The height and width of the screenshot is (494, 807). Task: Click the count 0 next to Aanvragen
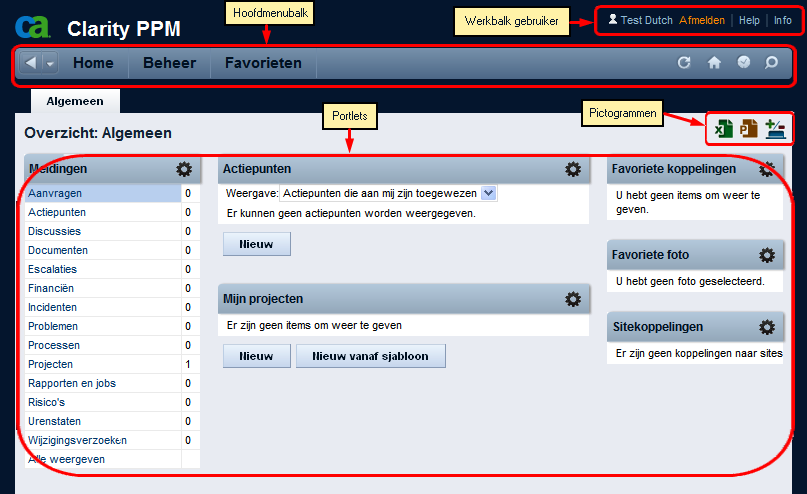click(188, 193)
